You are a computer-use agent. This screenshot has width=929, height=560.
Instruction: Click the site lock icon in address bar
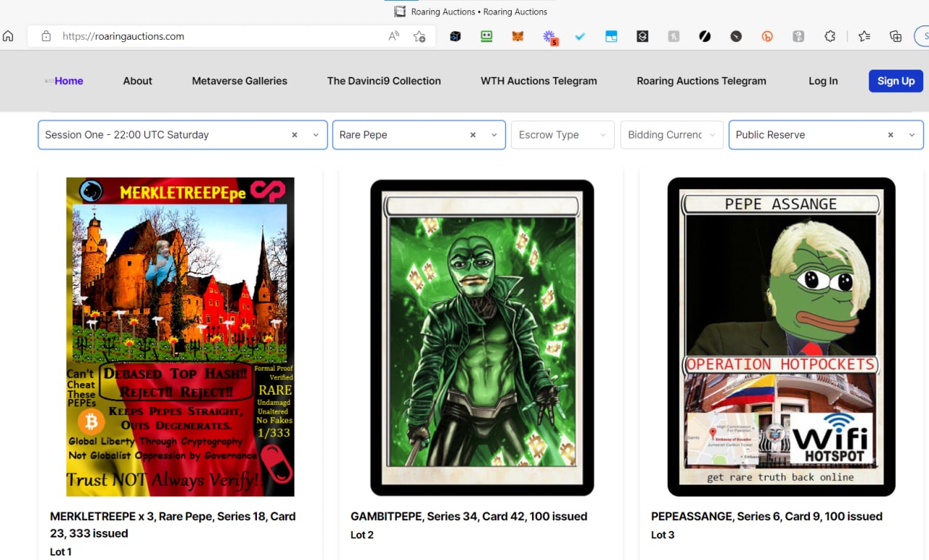point(46,36)
